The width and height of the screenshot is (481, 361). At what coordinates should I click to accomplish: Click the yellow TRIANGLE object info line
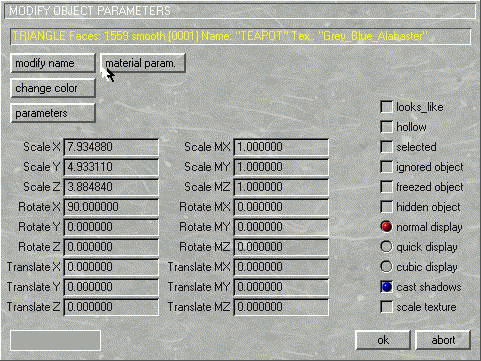pos(241,36)
